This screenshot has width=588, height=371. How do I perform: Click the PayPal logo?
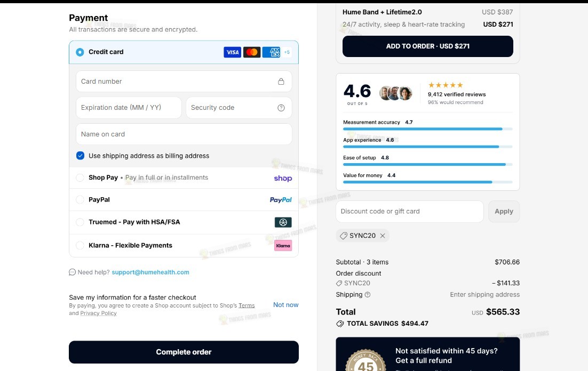click(x=281, y=200)
